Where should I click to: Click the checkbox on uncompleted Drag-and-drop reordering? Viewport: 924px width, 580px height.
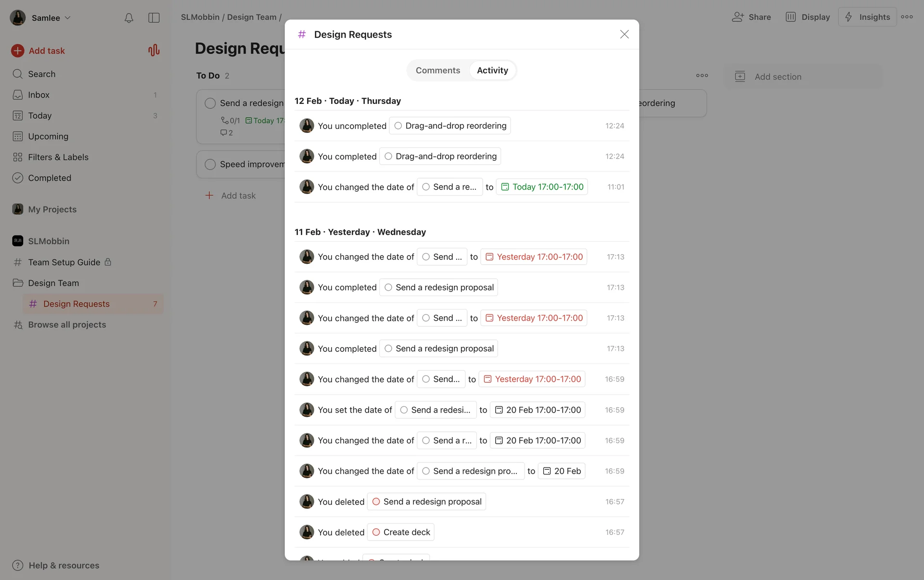[x=398, y=126]
